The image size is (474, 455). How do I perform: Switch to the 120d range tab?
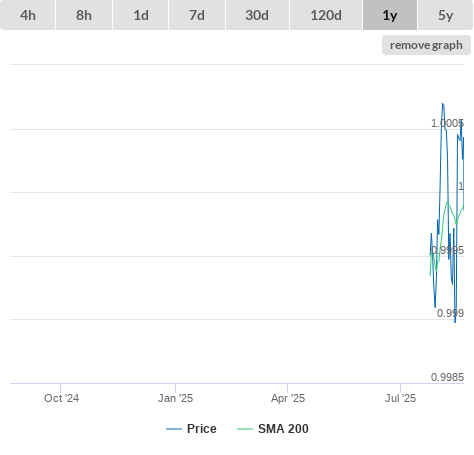tap(326, 15)
